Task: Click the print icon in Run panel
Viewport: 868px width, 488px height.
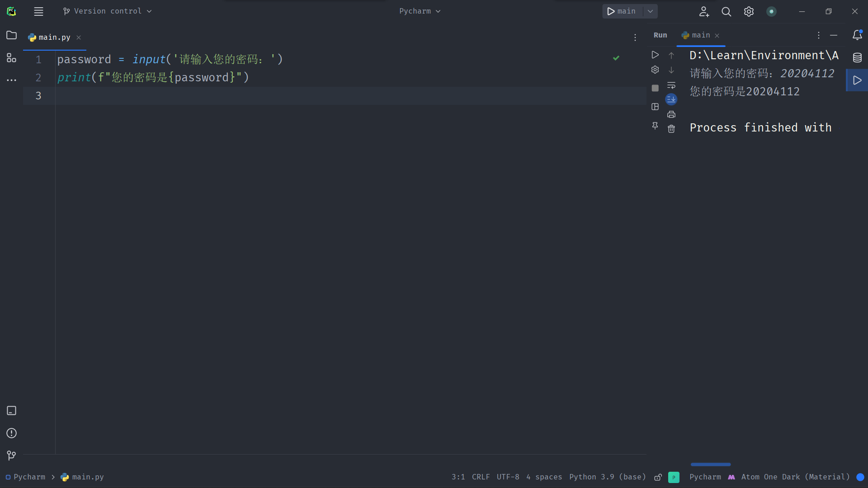Action: [671, 114]
